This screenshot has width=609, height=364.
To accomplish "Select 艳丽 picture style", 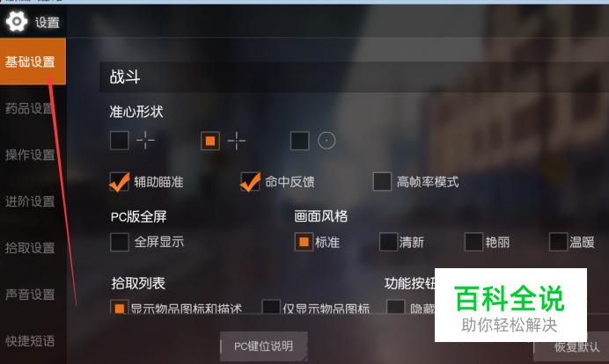I will [473, 242].
